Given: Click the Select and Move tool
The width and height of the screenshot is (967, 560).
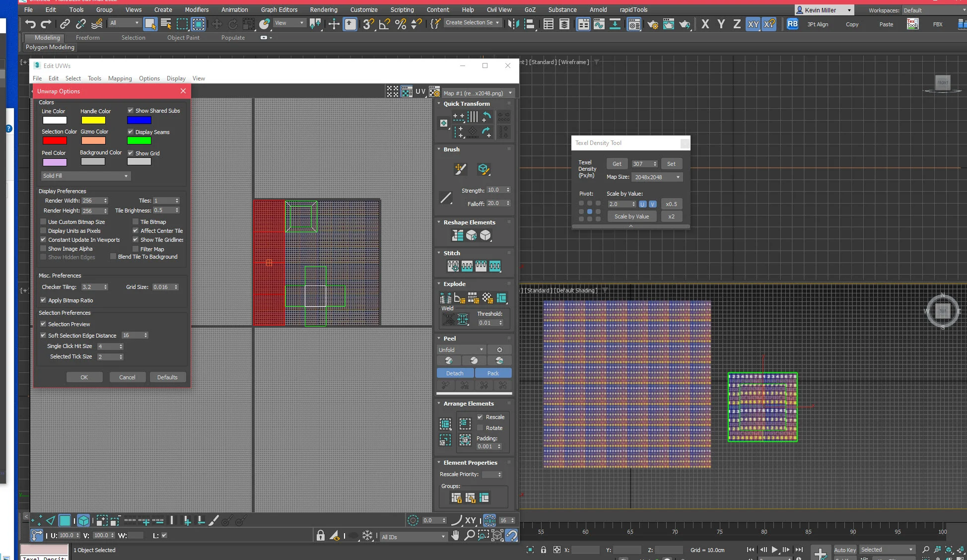Looking at the screenshot, I should coord(216,24).
